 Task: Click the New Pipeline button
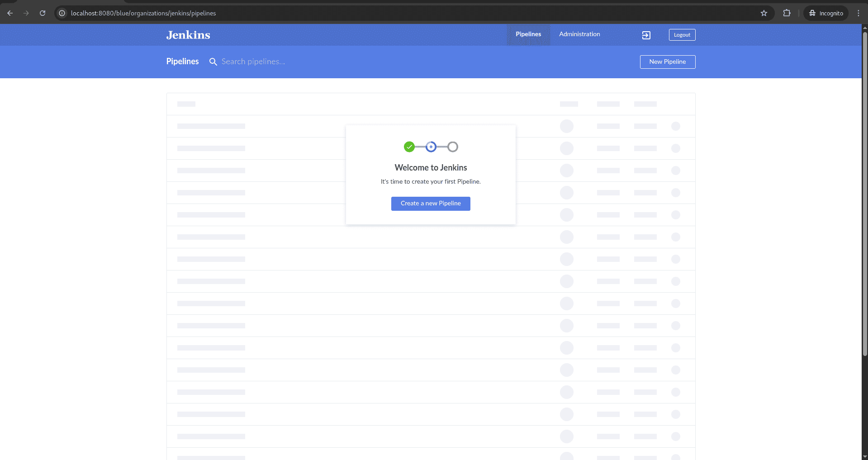click(x=667, y=62)
